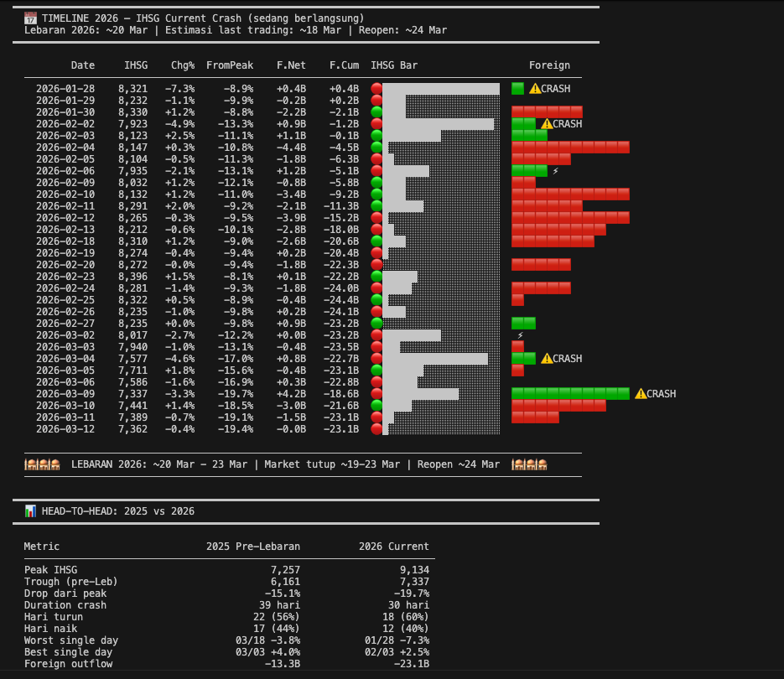This screenshot has width=784, height=679.
Task: Click the lightning bolt on the 2026-03-02 row
Action: pos(520,335)
